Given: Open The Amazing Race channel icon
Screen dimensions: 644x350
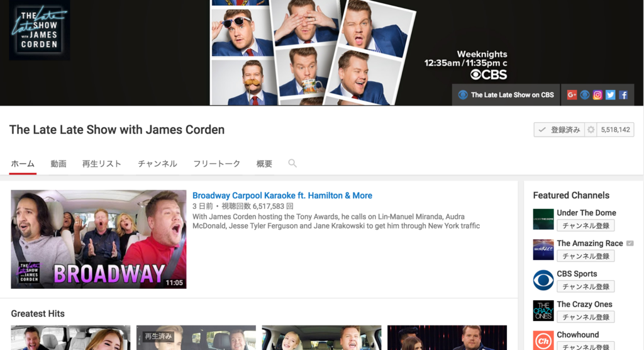Looking at the screenshot, I should coord(543,250).
